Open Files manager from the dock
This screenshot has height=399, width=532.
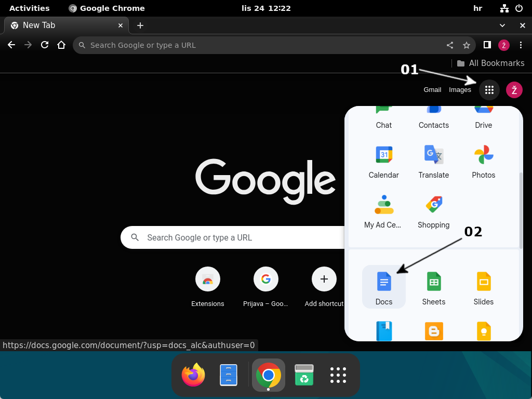click(229, 375)
